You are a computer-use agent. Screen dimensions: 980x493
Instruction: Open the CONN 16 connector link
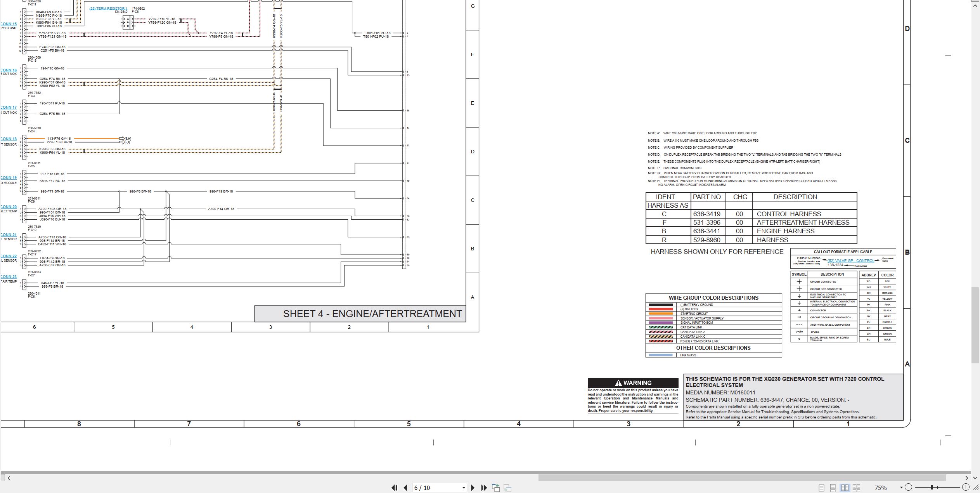pyautogui.click(x=9, y=70)
